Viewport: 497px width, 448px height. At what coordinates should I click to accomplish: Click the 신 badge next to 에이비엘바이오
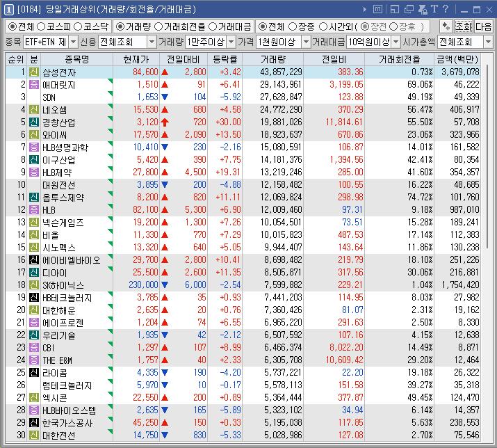coord(34,260)
